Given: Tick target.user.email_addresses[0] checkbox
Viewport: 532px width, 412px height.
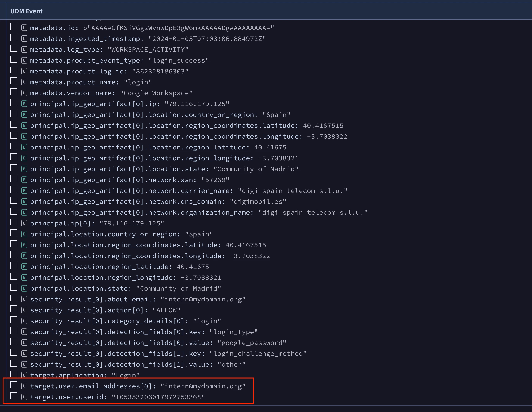Looking at the screenshot, I should click(14, 385).
